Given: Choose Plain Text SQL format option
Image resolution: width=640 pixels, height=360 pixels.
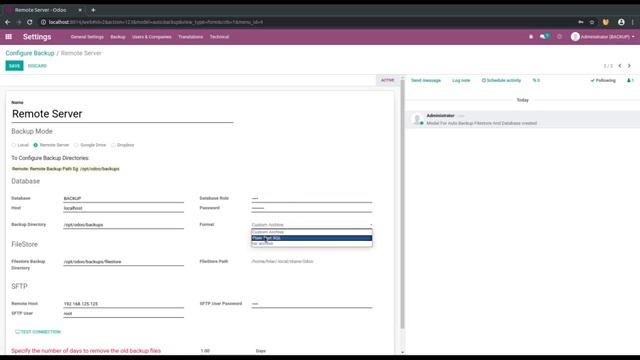Looking at the screenshot, I should [x=312, y=238].
